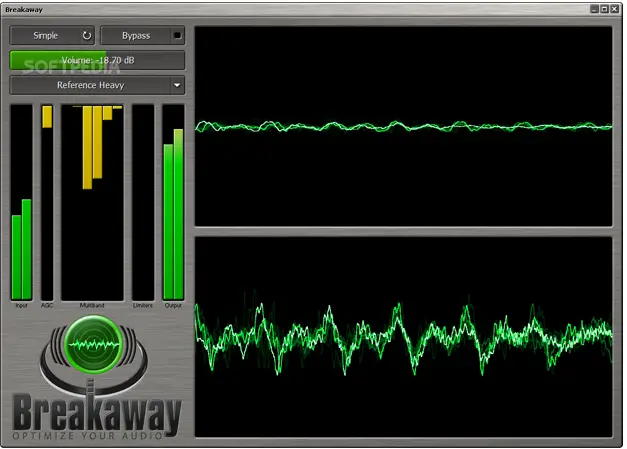This screenshot has width=627, height=449.
Task: Click the Bypass indicator square
Action: point(177,36)
